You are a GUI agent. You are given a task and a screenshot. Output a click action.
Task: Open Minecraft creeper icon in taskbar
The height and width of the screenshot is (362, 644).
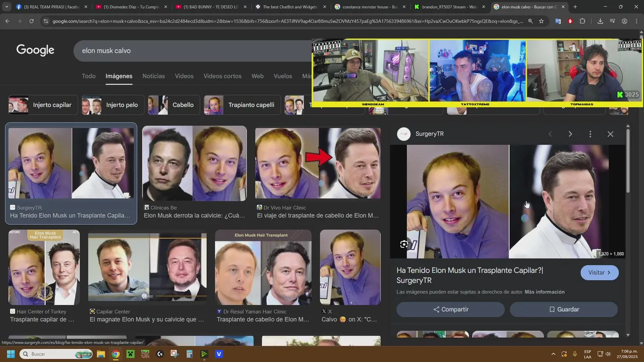(130, 354)
